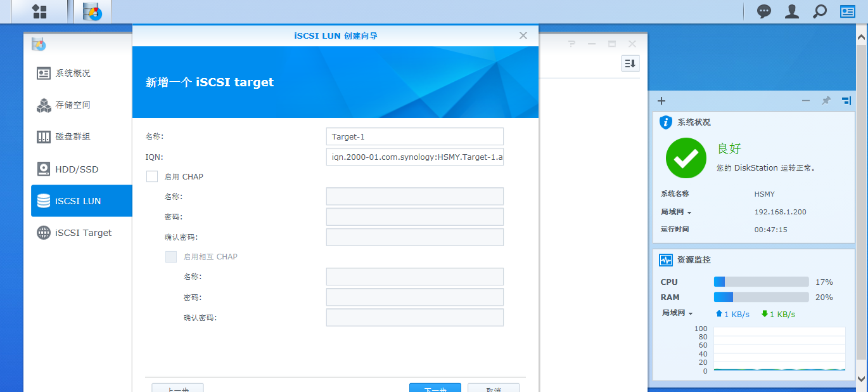Toggle the widgets panel icon

(848, 11)
